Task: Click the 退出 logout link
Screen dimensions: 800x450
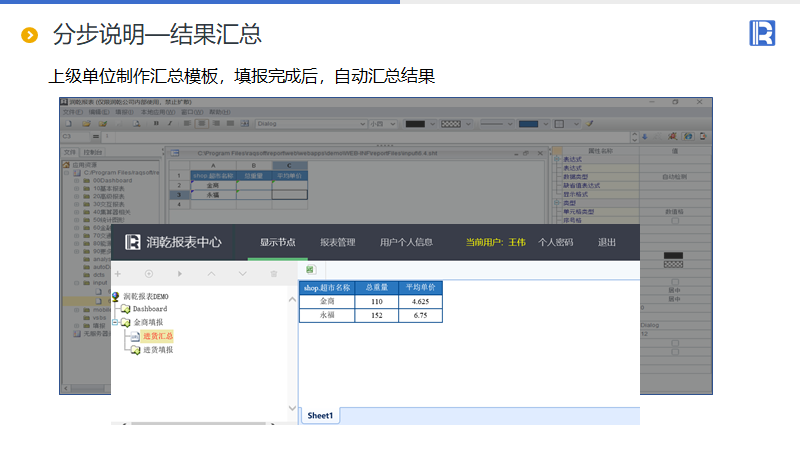Action: coord(607,242)
